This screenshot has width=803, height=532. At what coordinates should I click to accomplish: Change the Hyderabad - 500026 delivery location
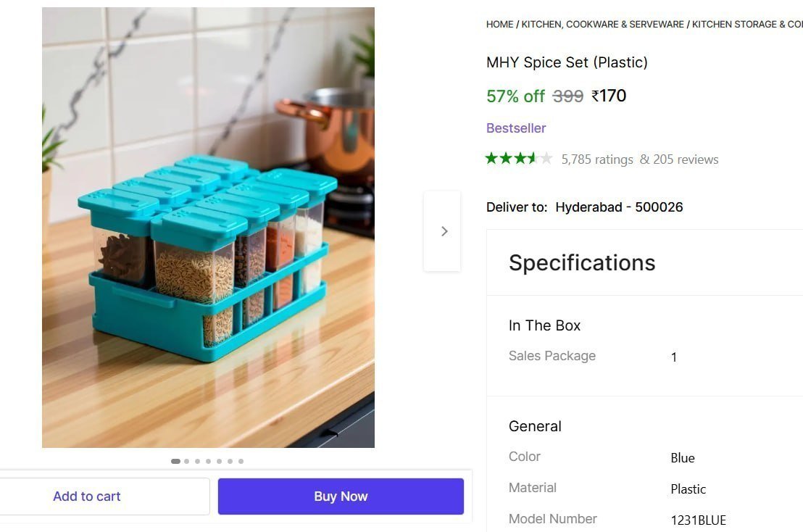619,207
